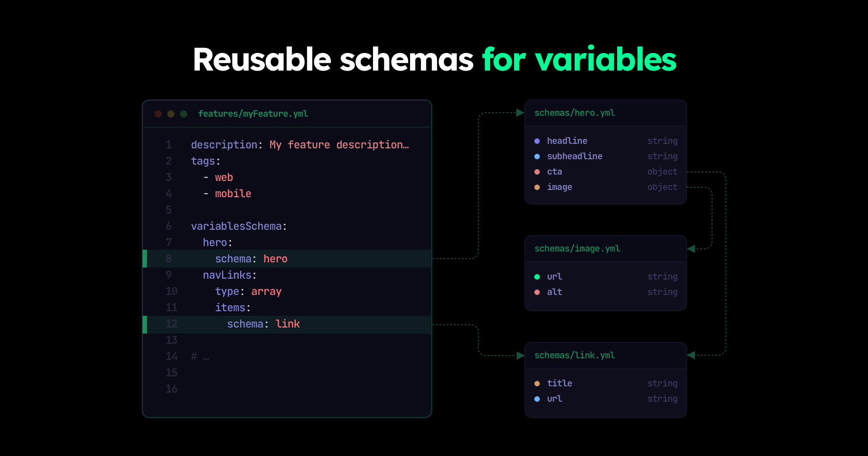The image size is (868, 456).
Task: Open the schemas/hero.yml card header
Action: pyautogui.click(x=575, y=113)
